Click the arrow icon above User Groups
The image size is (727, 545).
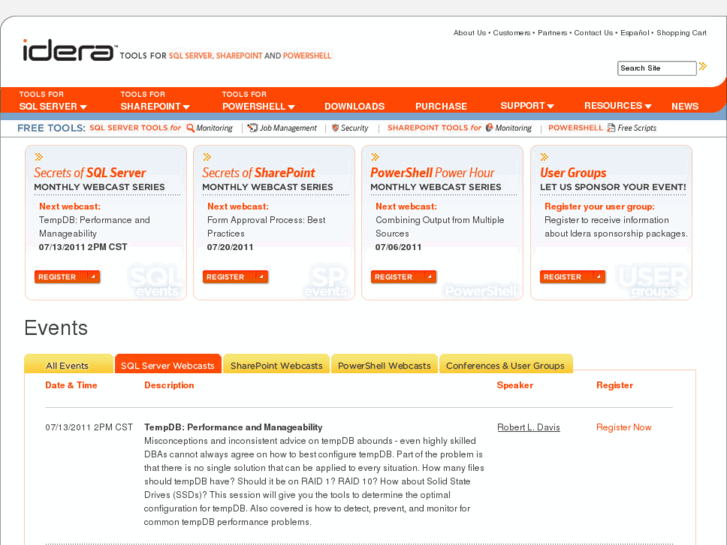point(544,157)
